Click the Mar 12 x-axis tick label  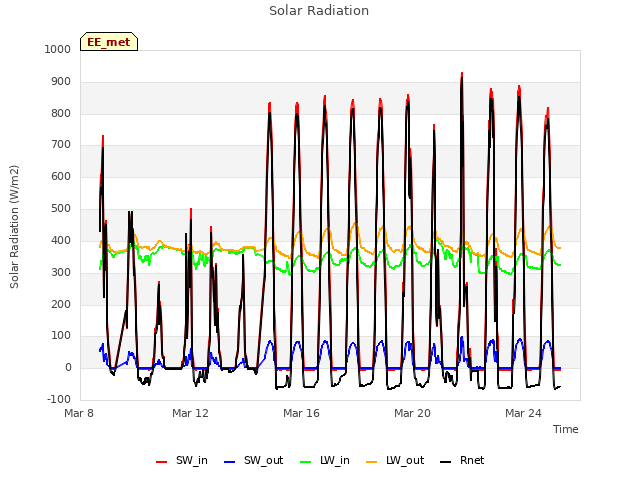(x=190, y=413)
